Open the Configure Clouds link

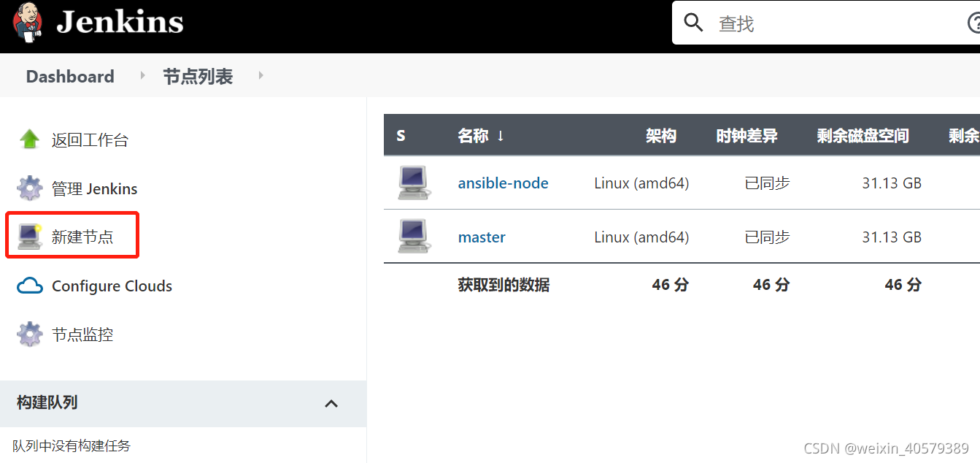112,286
